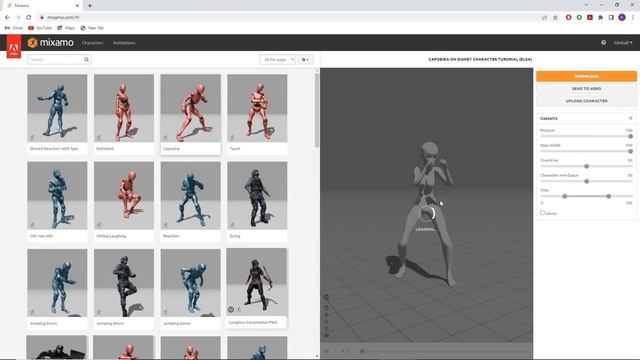Select the Defeated animation thumbnail
640x360 pixels.
click(124, 108)
